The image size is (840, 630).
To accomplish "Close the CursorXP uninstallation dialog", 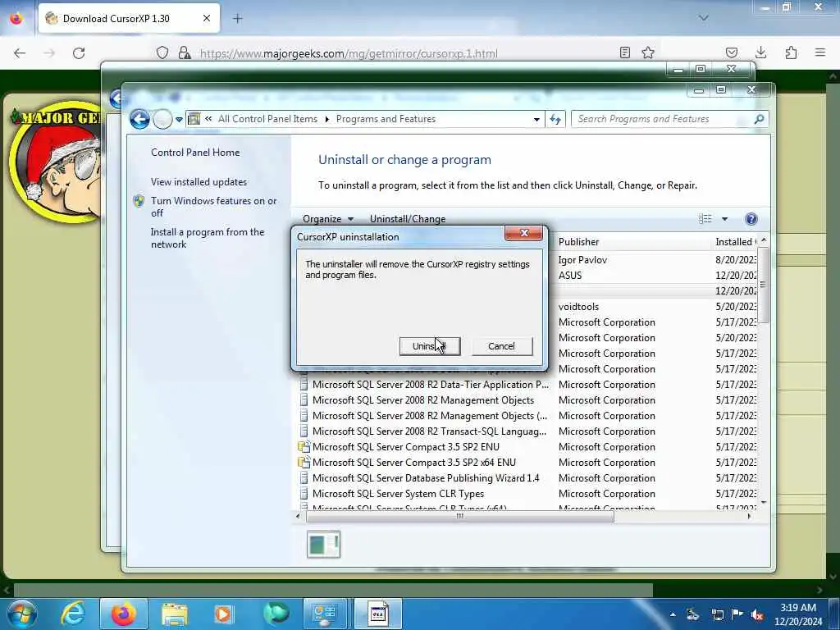I will 523,233.
